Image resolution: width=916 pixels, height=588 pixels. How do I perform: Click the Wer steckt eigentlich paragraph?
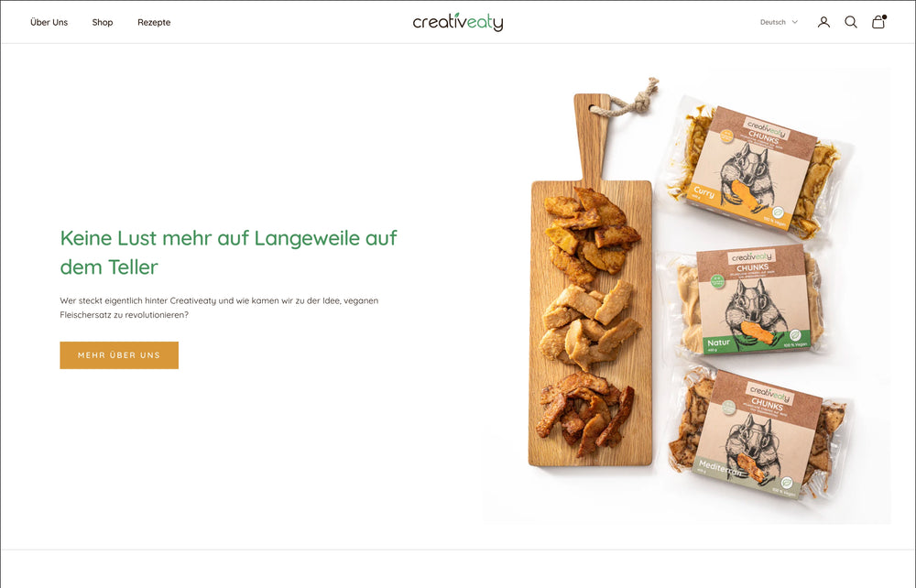(x=219, y=308)
